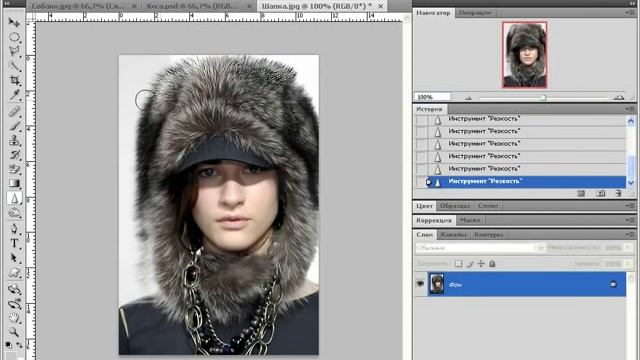
Task: Open the Цвет panel options menu
Action: click(630, 206)
